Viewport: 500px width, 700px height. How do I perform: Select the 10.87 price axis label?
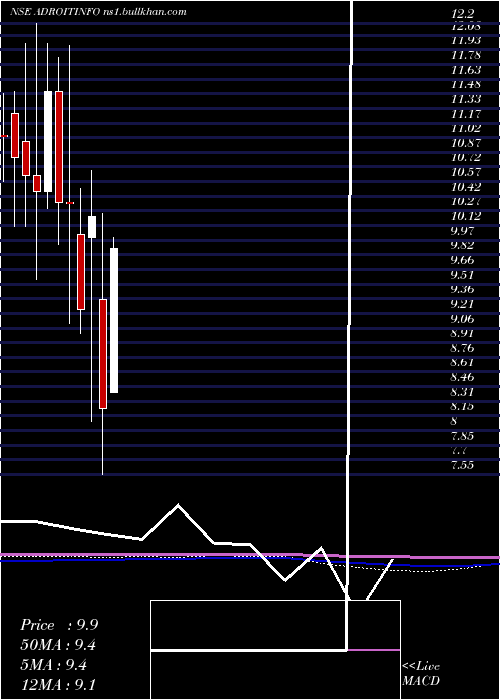tap(466, 142)
